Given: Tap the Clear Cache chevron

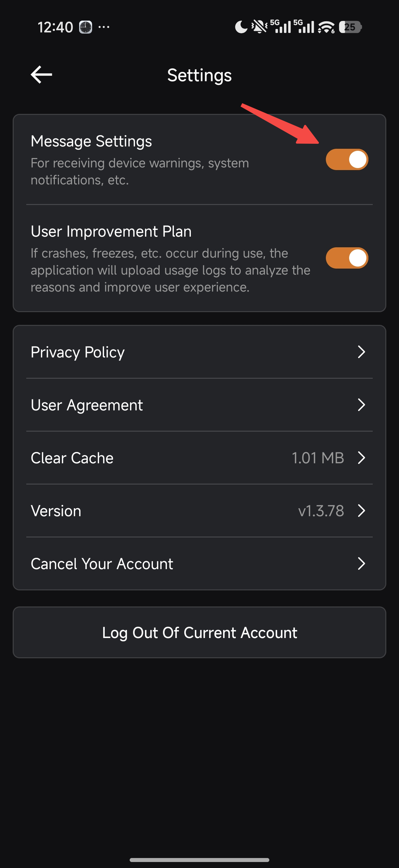Looking at the screenshot, I should pos(361,458).
